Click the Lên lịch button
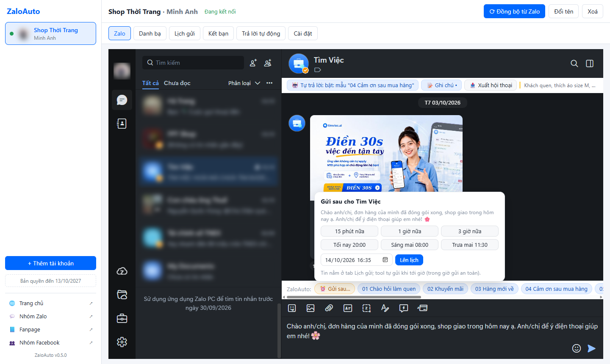The width and height of the screenshot is (610, 364). coord(409,260)
